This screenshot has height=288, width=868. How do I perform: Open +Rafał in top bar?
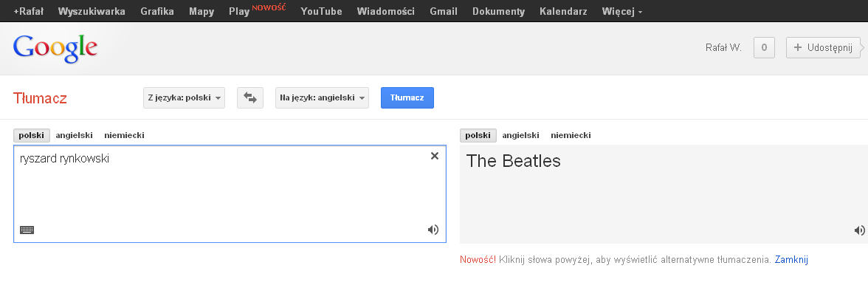pos(28,11)
